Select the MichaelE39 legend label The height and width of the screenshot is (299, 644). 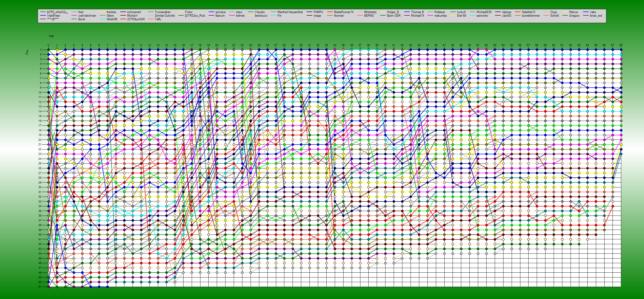[484, 12]
